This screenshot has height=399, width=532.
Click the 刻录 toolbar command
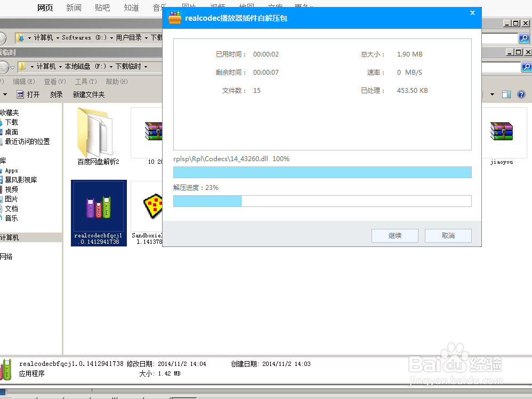(55, 94)
